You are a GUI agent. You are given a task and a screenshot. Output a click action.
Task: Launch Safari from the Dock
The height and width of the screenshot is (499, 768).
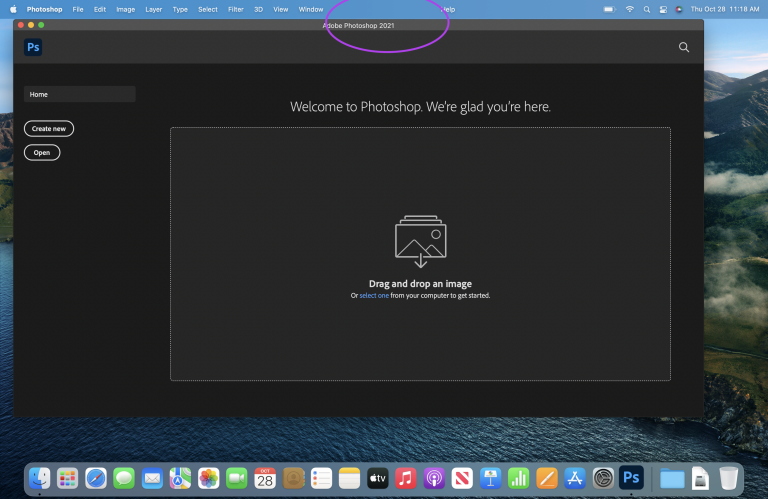(x=96, y=478)
